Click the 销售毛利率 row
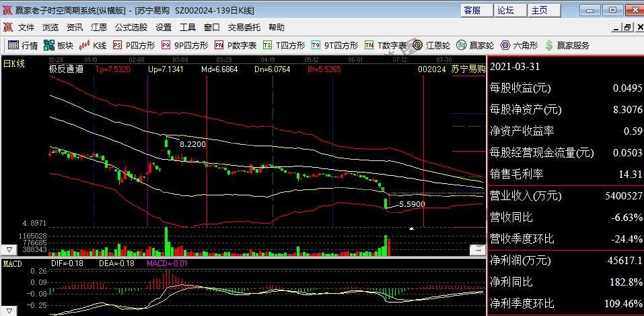This screenshot has height=316, width=644. 565,174
